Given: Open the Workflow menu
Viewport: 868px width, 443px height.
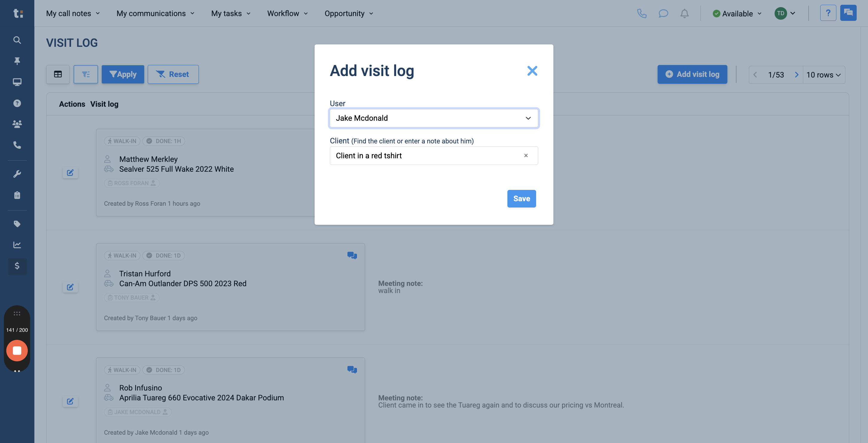Looking at the screenshot, I should pyautogui.click(x=287, y=13).
